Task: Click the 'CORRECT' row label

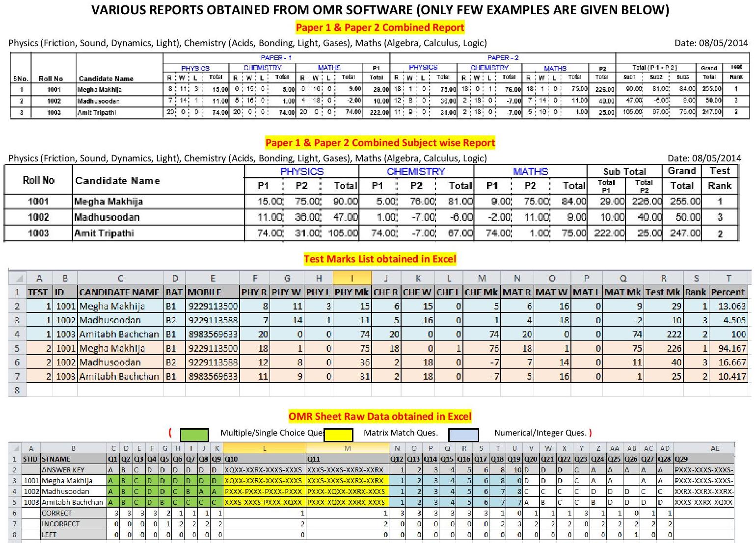Action: (74, 513)
